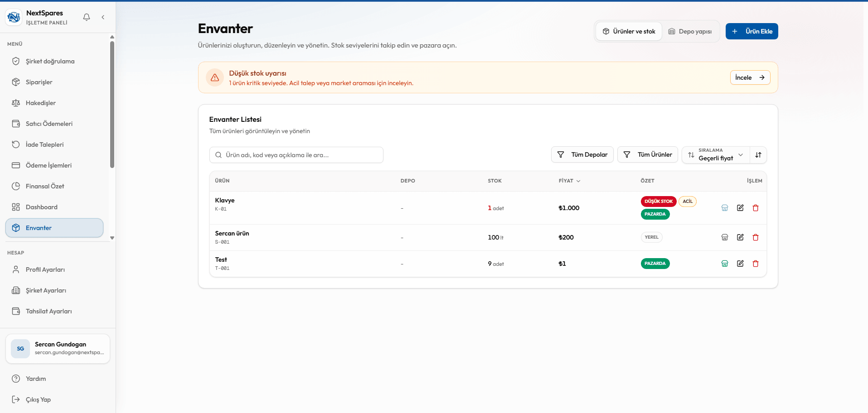Click the DÜŞÜK STOK badge

coord(659,202)
